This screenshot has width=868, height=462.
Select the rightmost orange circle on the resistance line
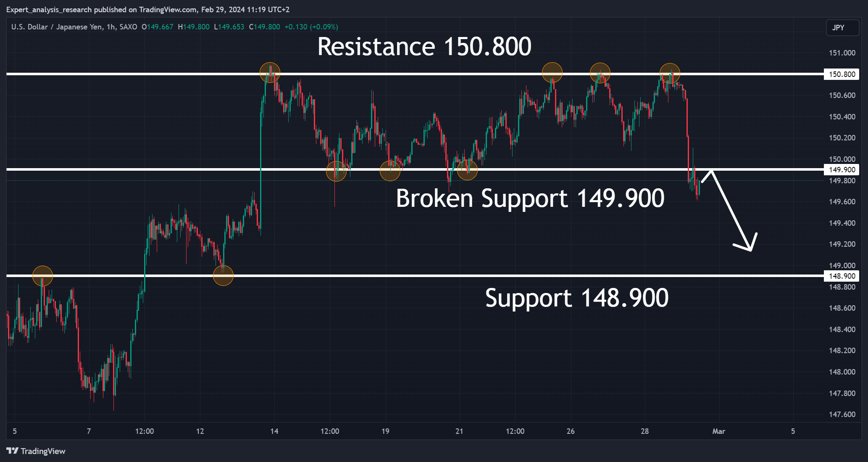tap(670, 73)
